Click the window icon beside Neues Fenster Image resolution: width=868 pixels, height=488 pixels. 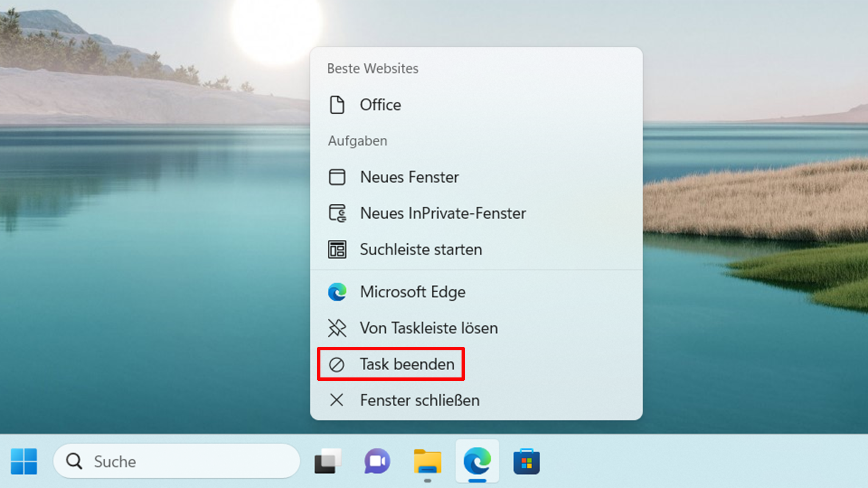coord(337,177)
